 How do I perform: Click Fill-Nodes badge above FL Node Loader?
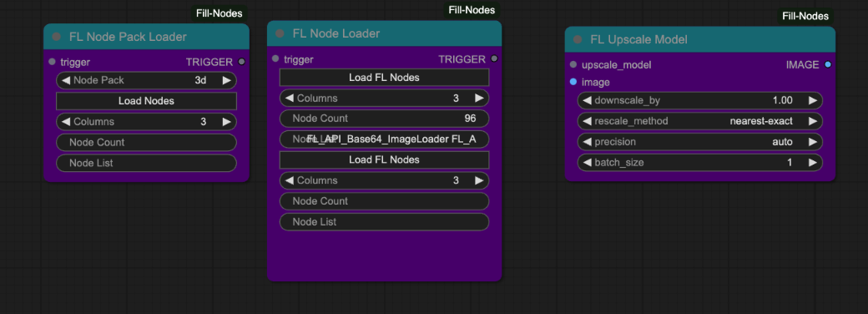pyautogui.click(x=472, y=10)
